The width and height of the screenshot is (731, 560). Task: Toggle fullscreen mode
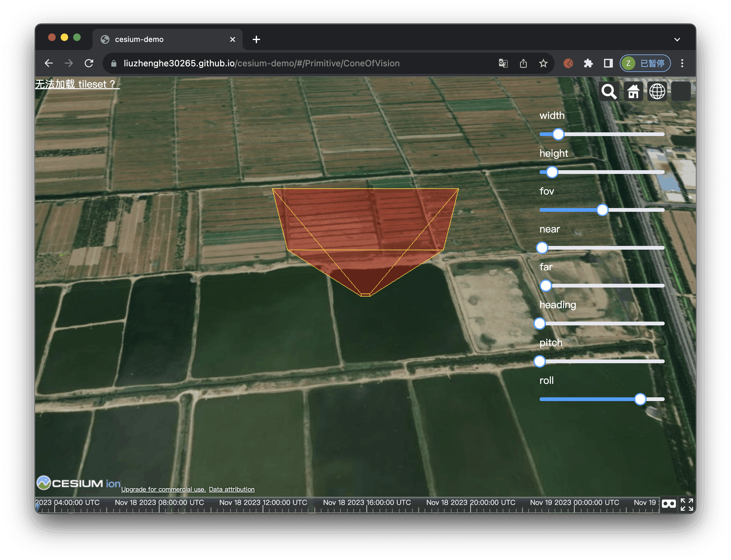[687, 504]
